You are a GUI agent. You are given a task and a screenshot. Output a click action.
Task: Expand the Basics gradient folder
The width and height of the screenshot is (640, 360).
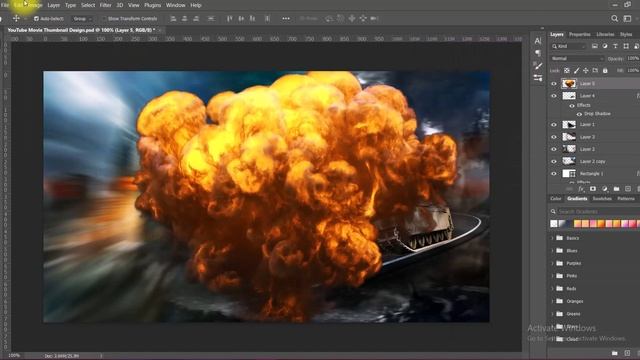[553, 238]
